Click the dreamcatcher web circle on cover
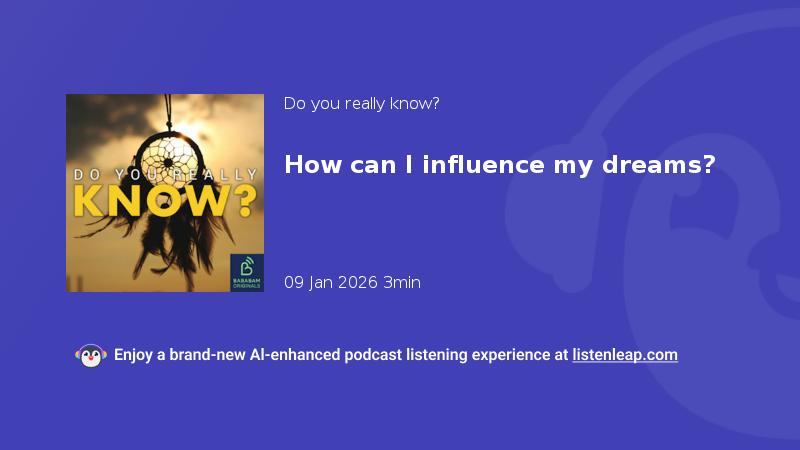Image resolution: width=800 pixels, height=450 pixels. point(168,160)
